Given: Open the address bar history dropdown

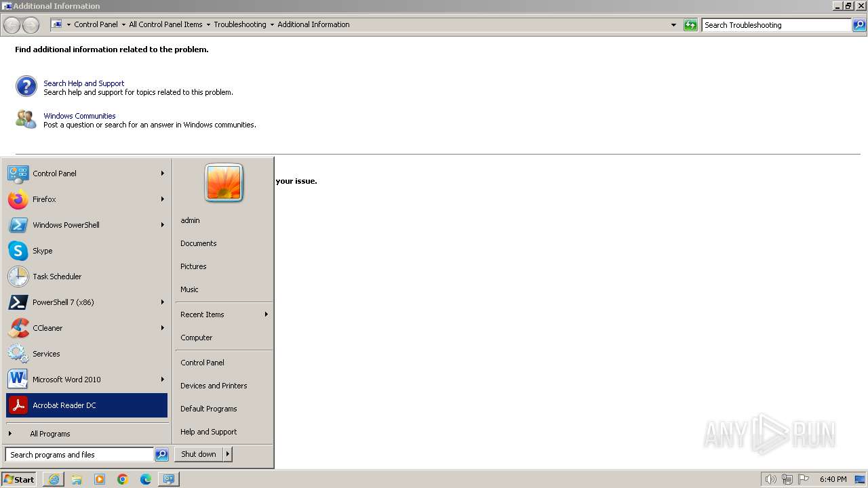Looking at the screenshot, I should click(x=673, y=25).
